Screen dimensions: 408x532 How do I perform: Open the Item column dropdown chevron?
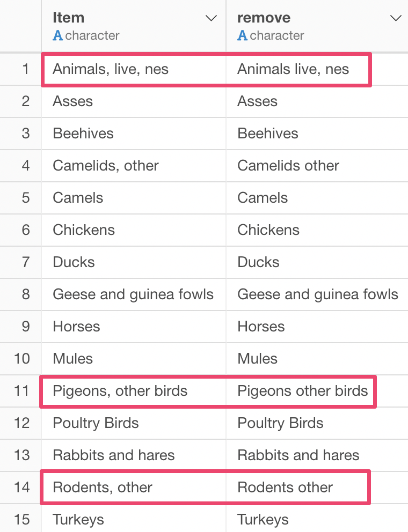(x=212, y=18)
